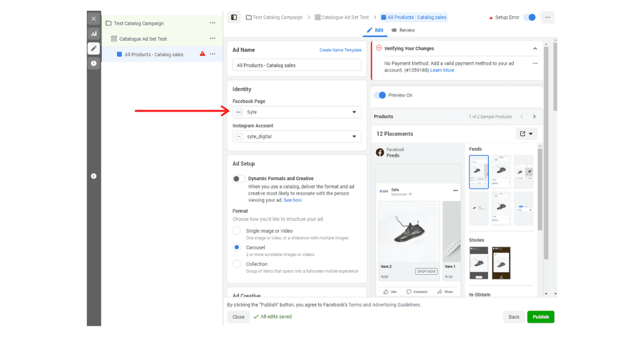This screenshot has width=644, height=337.
Task: Open options for All Products - Catalog sales row
Action: [213, 54]
